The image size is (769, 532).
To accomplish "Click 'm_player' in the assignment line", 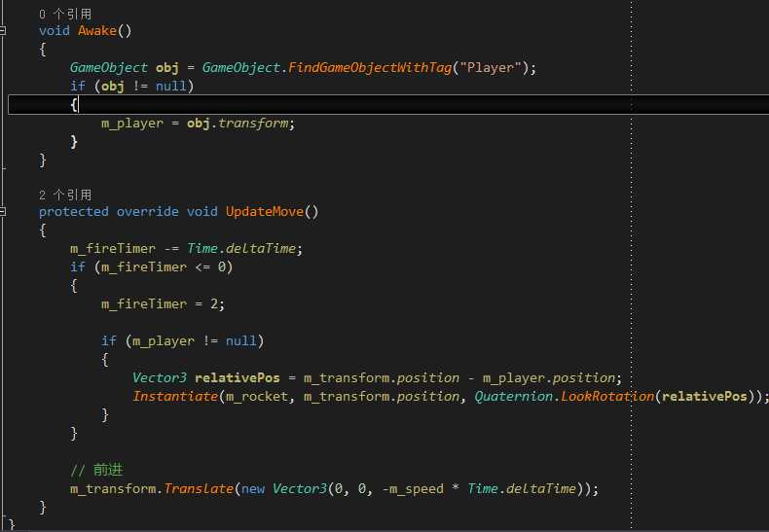I will 132,123.
